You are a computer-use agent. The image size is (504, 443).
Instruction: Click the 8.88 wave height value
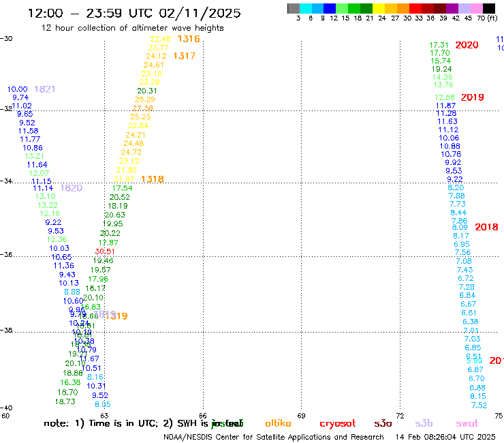[x=72, y=292]
